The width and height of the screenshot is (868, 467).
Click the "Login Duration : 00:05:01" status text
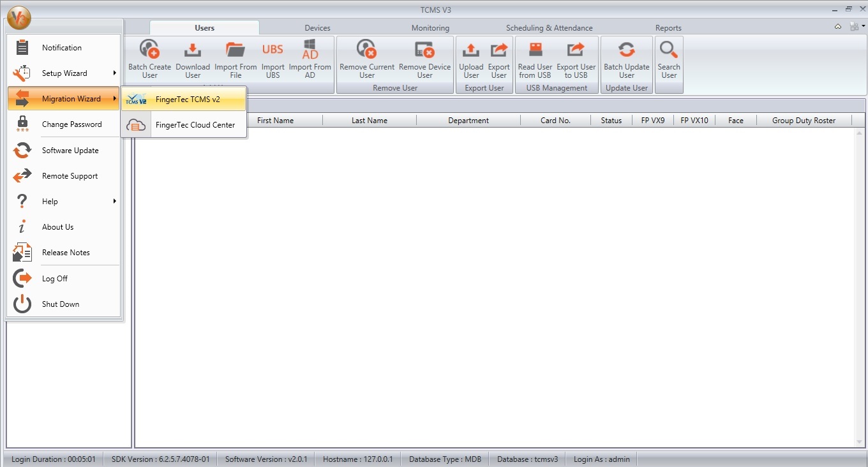click(x=54, y=459)
